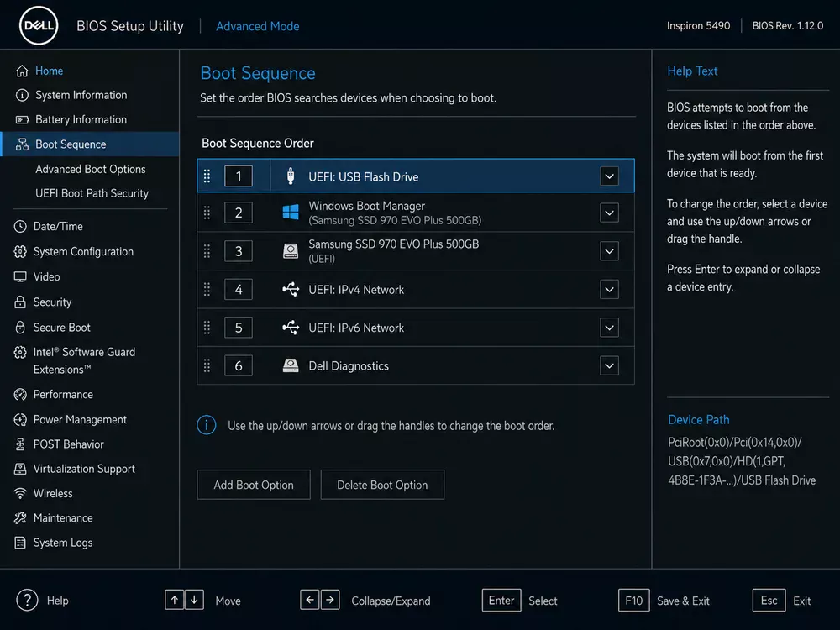Click the Date/Time clock icon
Viewport: 840px width, 630px height.
[x=20, y=227]
